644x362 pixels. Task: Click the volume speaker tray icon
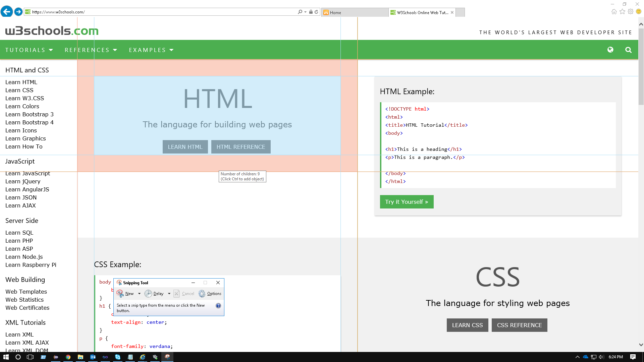pyautogui.click(x=601, y=357)
